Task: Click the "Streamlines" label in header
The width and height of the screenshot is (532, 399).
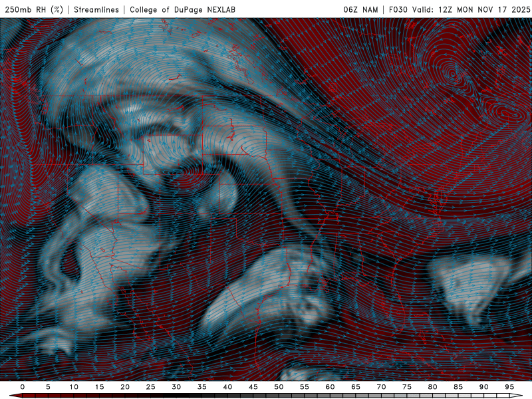Action: pos(96,9)
